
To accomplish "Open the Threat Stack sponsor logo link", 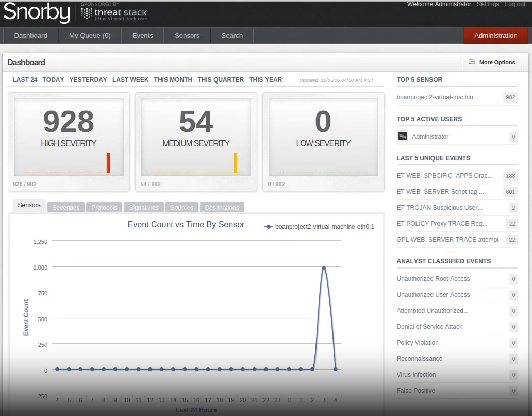I will tap(114, 13).
